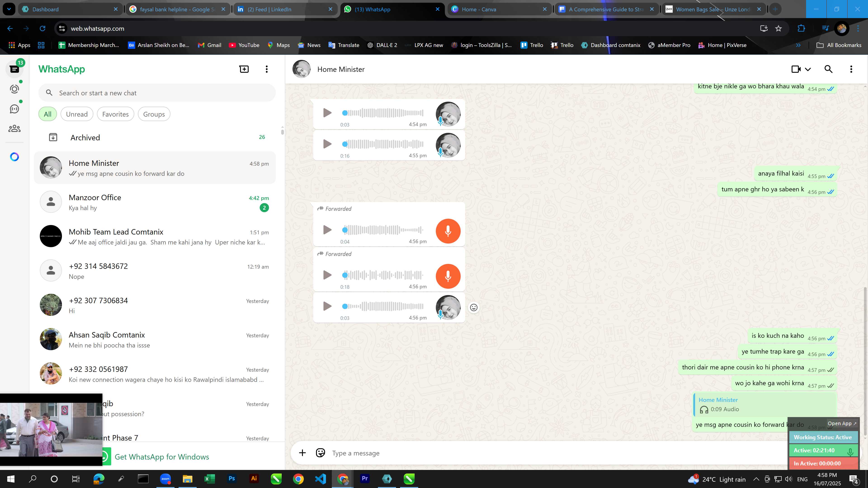The height and width of the screenshot is (488, 868).
Task: Play the 0:03 voice note at 4:54 pm
Action: pyautogui.click(x=327, y=113)
